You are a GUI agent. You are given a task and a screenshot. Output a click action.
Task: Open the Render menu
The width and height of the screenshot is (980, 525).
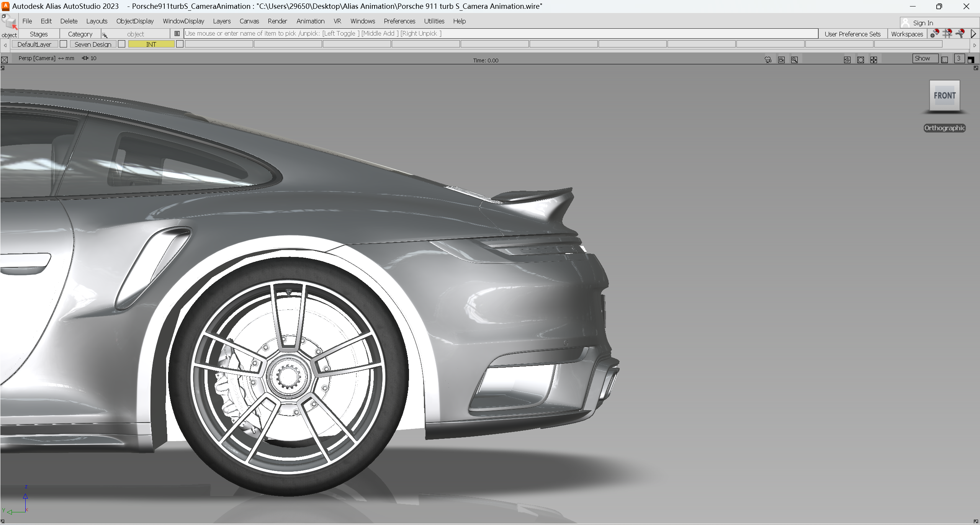277,21
